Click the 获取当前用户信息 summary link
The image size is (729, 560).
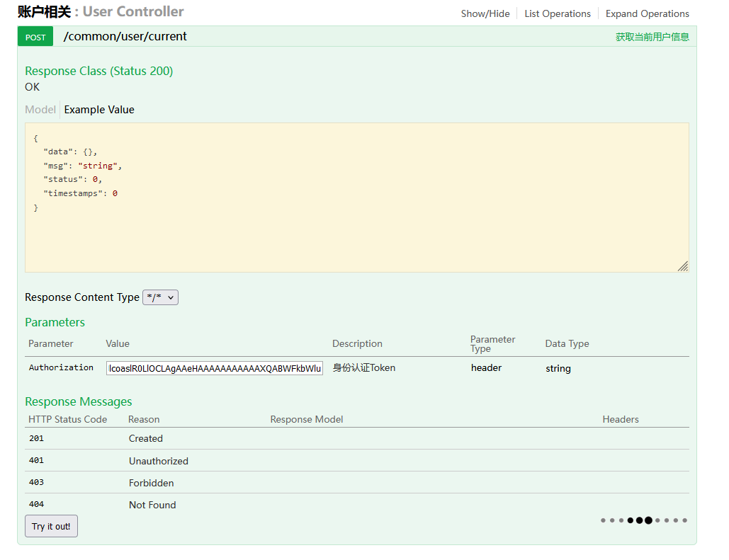pyautogui.click(x=652, y=37)
